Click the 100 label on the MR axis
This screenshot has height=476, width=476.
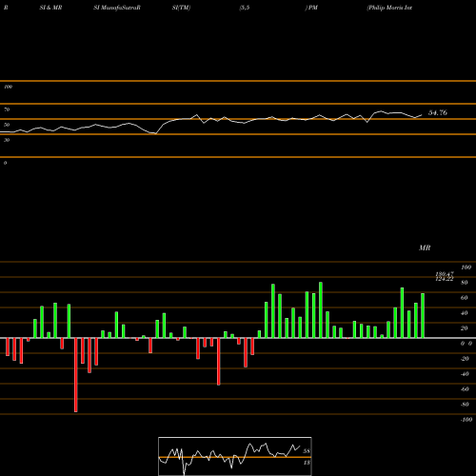[x=466, y=268]
